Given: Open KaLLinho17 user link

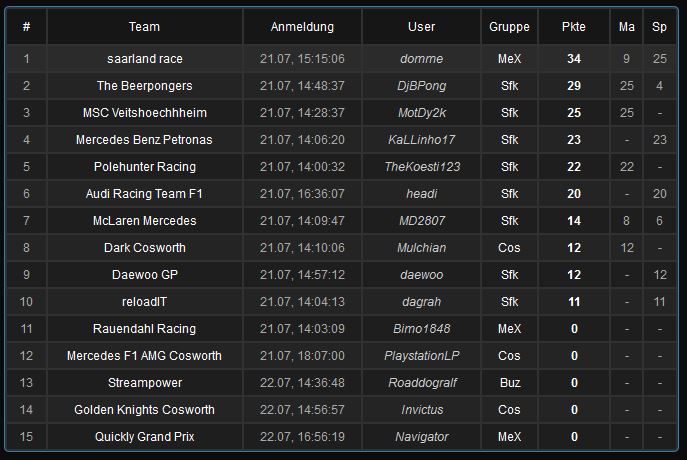Looking at the screenshot, I should [x=421, y=140].
